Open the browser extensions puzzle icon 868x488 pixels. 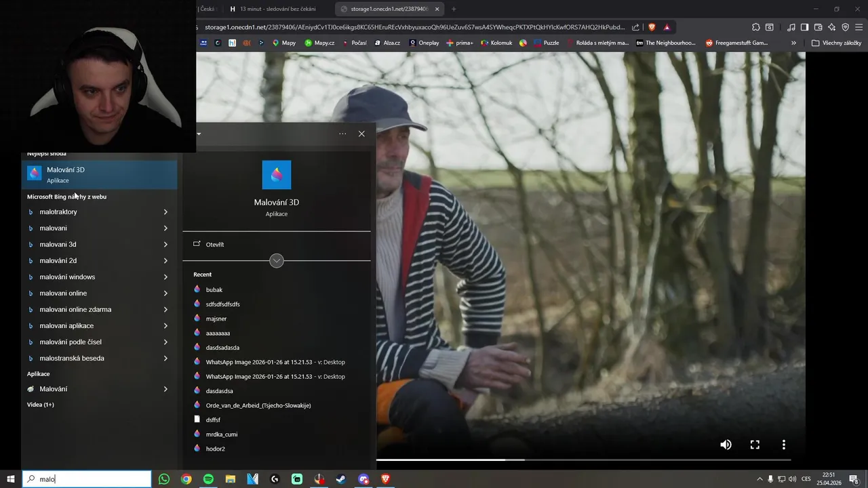click(756, 27)
